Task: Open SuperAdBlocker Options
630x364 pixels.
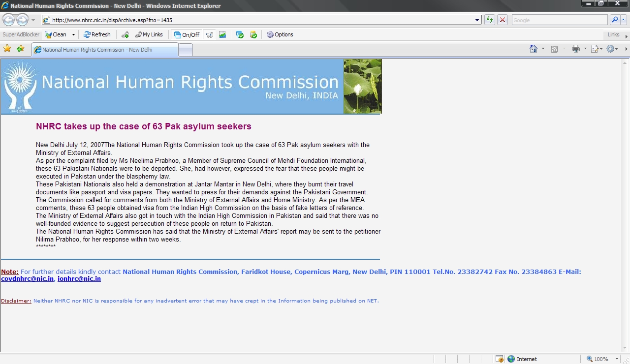Action: pos(280,34)
